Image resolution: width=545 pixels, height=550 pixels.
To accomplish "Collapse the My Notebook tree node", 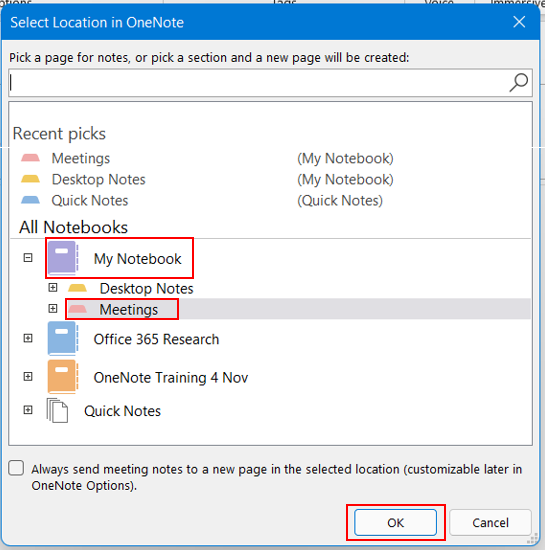I will (28, 258).
